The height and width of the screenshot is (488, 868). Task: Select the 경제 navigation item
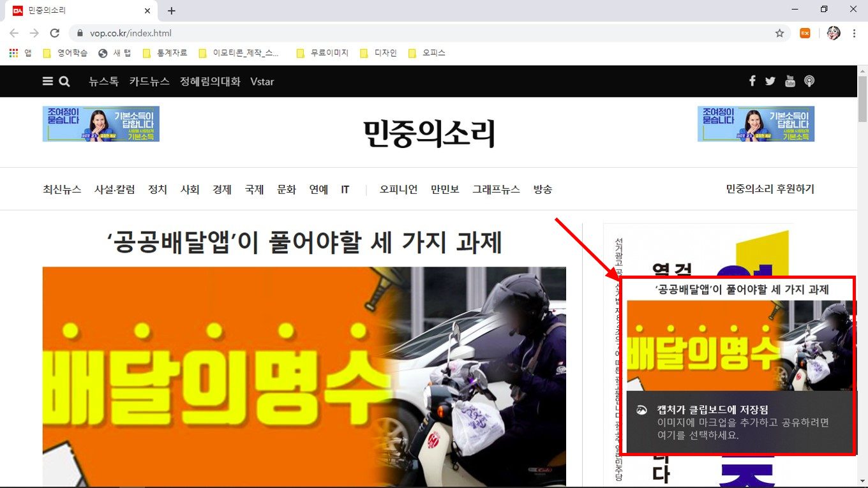pyautogui.click(x=222, y=189)
